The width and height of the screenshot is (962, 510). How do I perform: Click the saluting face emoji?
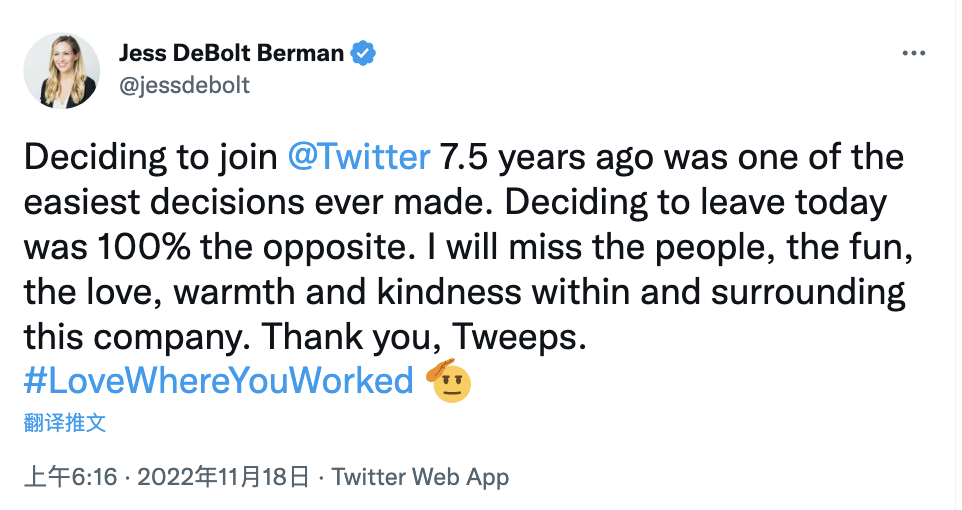(450, 380)
